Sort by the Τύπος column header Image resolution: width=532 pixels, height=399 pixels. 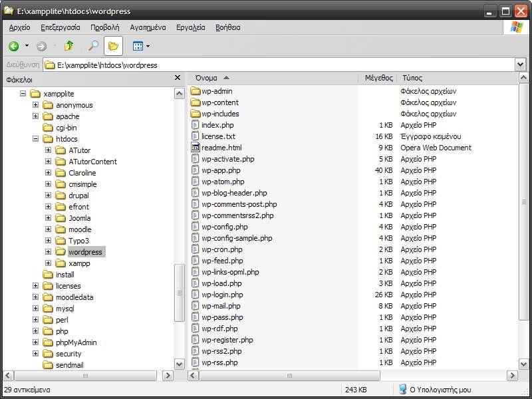click(458, 78)
